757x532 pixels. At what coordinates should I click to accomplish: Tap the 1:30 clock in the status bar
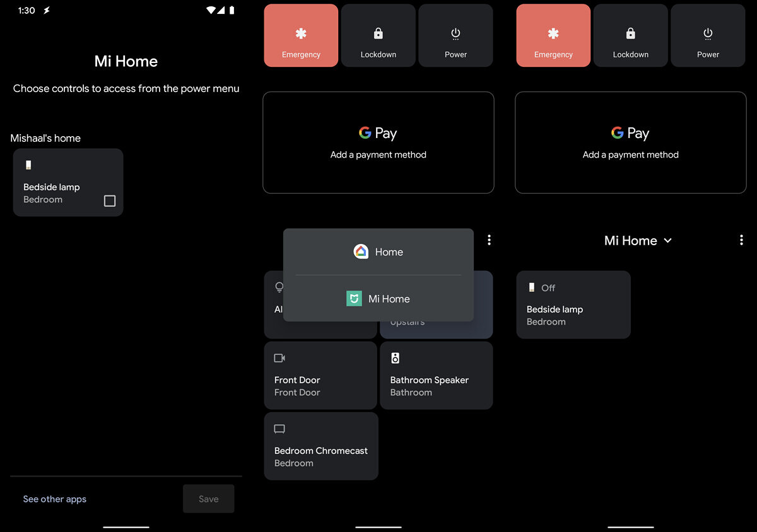(26, 11)
